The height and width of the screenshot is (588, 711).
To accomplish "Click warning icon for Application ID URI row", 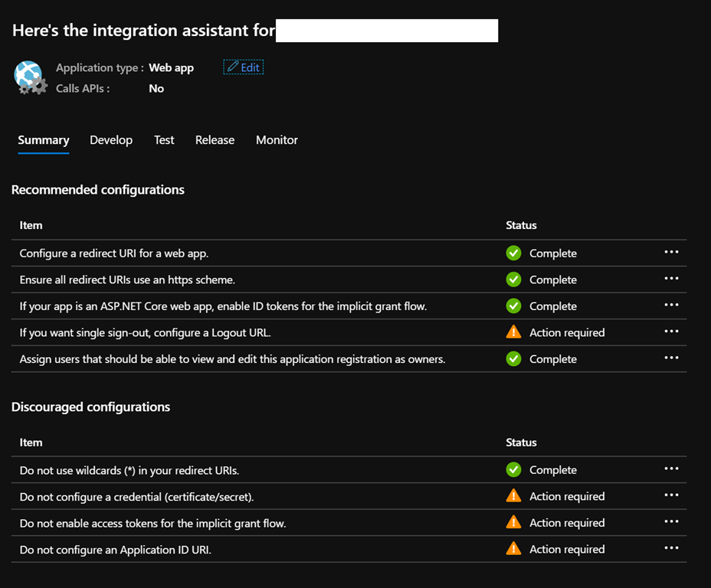I will (x=513, y=549).
